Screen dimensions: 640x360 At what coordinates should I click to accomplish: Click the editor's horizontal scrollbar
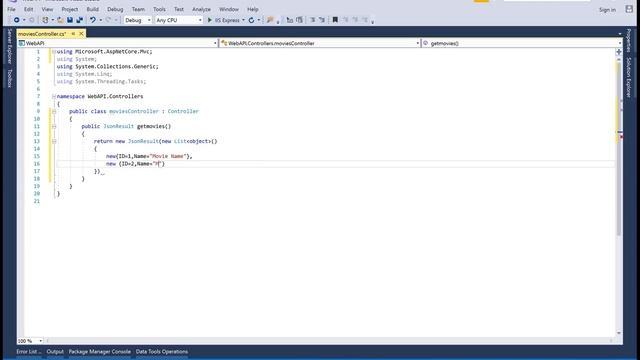[330, 341]
